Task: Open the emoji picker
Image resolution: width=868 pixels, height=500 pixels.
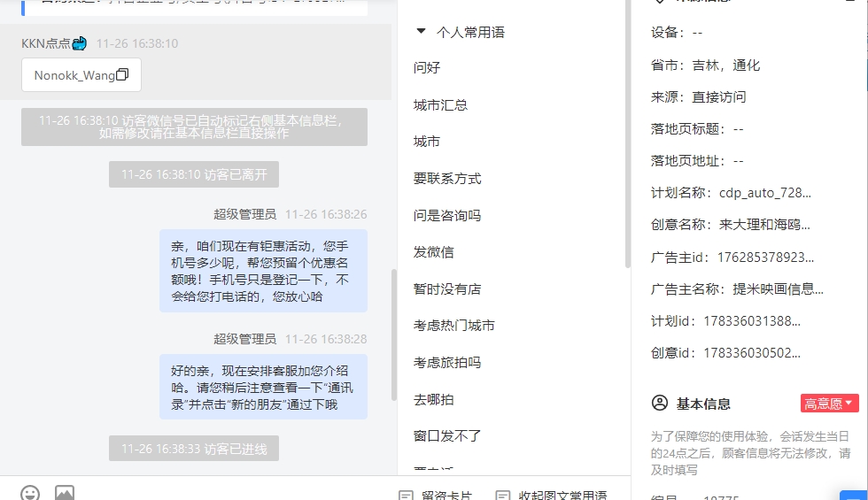Action: 30,493
